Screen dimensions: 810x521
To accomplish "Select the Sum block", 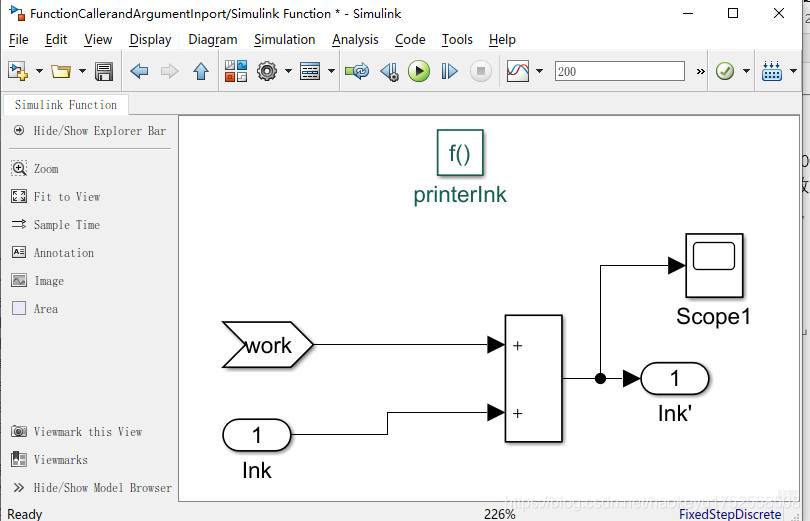I will (534, 378).
